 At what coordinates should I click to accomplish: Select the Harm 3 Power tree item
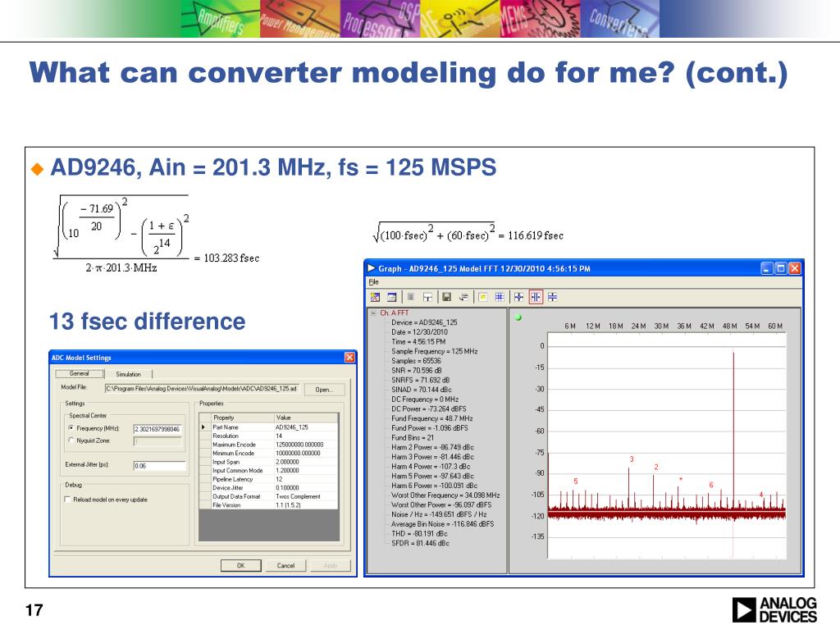(433, 457)
